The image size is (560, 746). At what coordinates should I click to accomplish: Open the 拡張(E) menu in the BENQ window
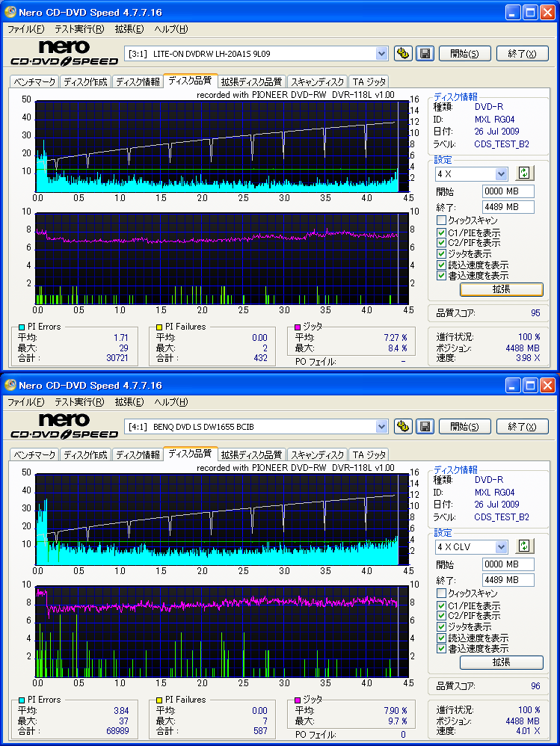click(x=129, y=402)
